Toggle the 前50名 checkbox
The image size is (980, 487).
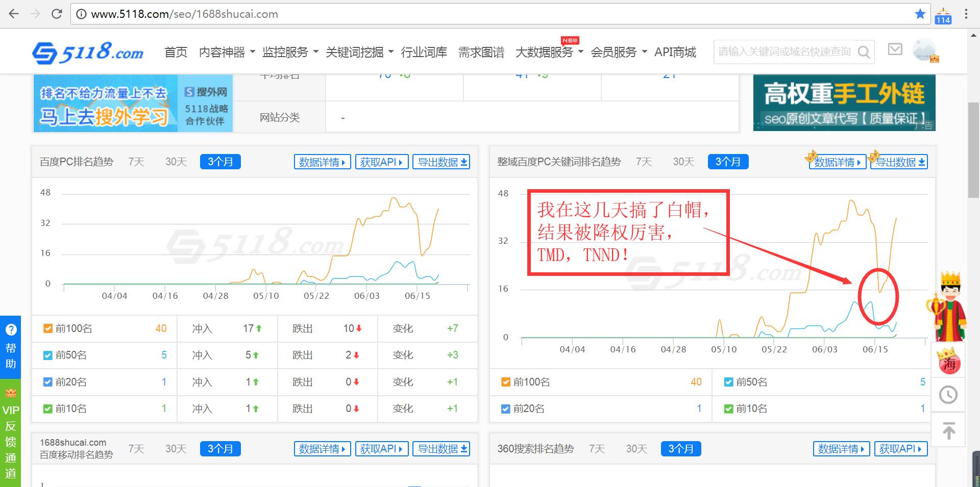pos(48,355)
